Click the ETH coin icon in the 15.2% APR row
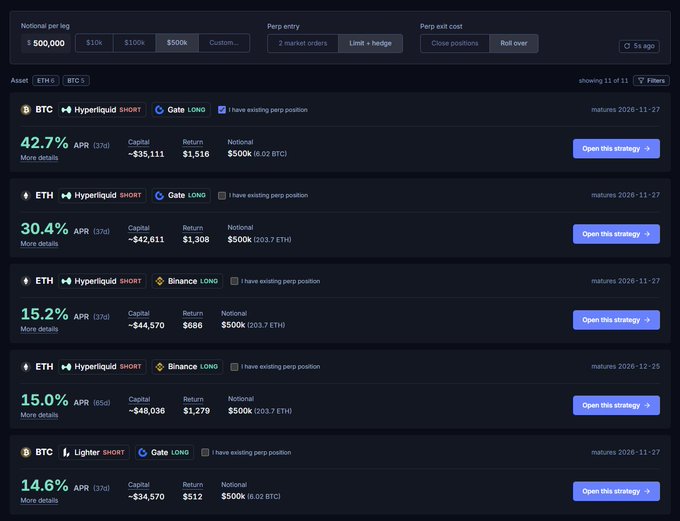This screenshot has width=680, height=521. coord(26,281)
